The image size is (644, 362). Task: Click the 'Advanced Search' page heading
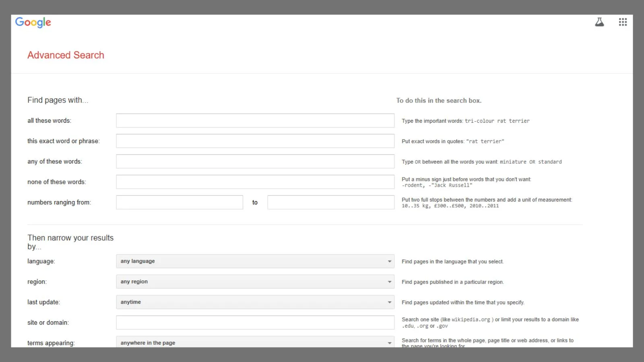tap(66, 55)
